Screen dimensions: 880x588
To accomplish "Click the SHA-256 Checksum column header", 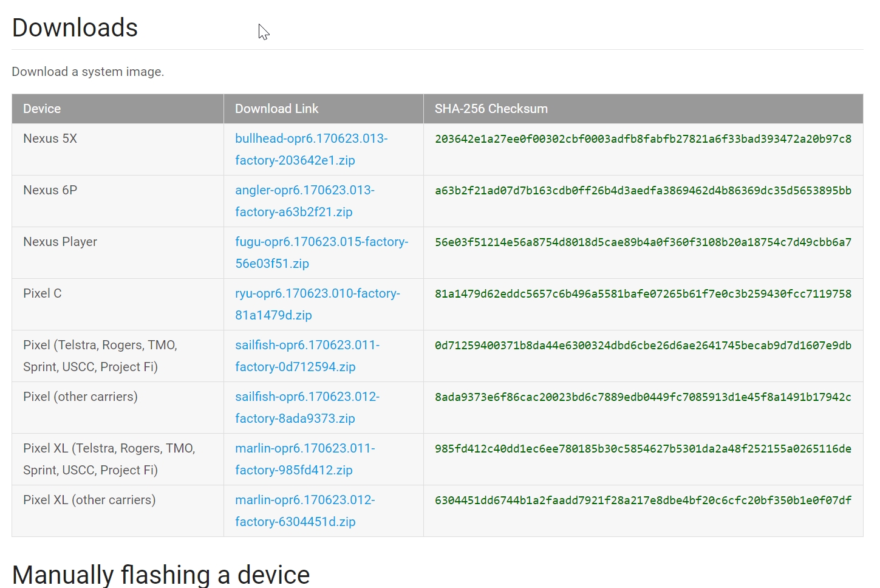I will tap(643, 109).
